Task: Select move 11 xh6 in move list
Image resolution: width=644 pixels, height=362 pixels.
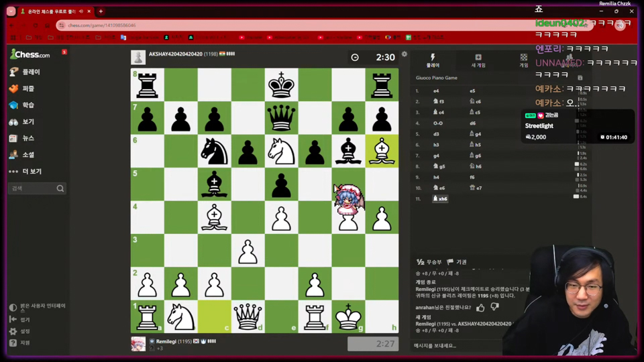Action: point(440,198)
